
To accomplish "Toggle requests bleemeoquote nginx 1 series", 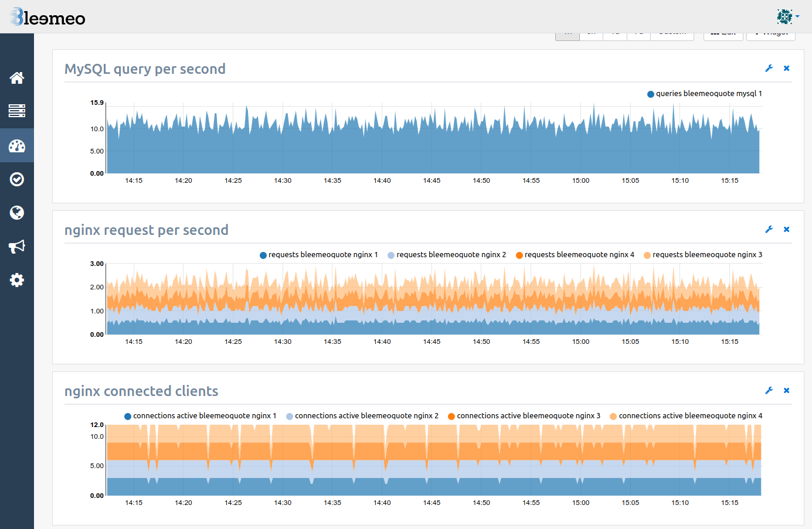I will point(318,255).
